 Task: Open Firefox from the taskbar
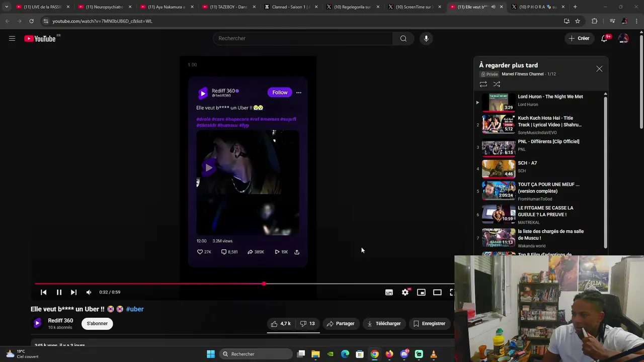[389, 354]
